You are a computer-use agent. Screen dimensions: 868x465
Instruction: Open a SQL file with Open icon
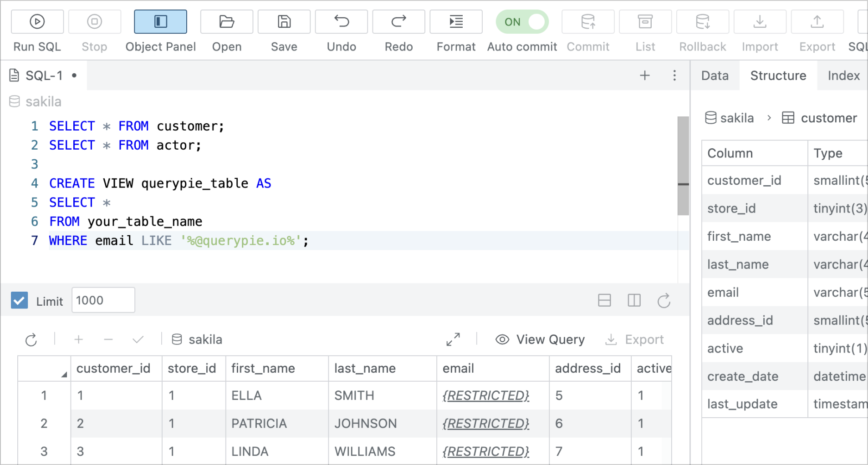227,21
